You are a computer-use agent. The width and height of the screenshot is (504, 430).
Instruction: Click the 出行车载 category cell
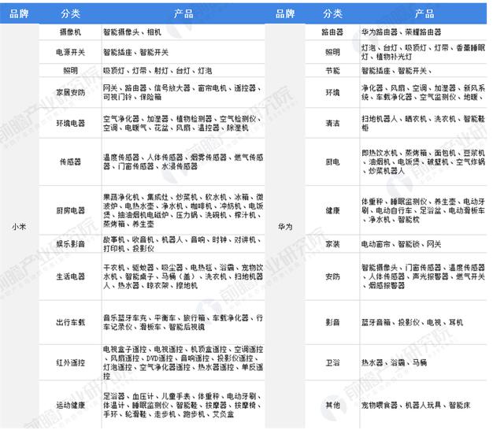(x=69, y=321)
